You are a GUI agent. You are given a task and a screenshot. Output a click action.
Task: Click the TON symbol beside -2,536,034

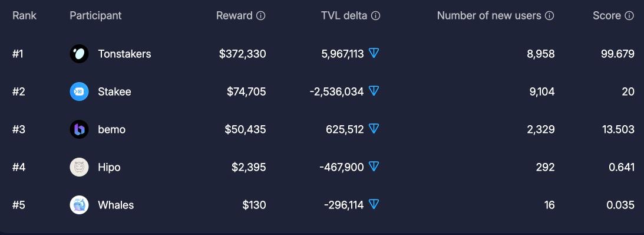tap(374, 91)
